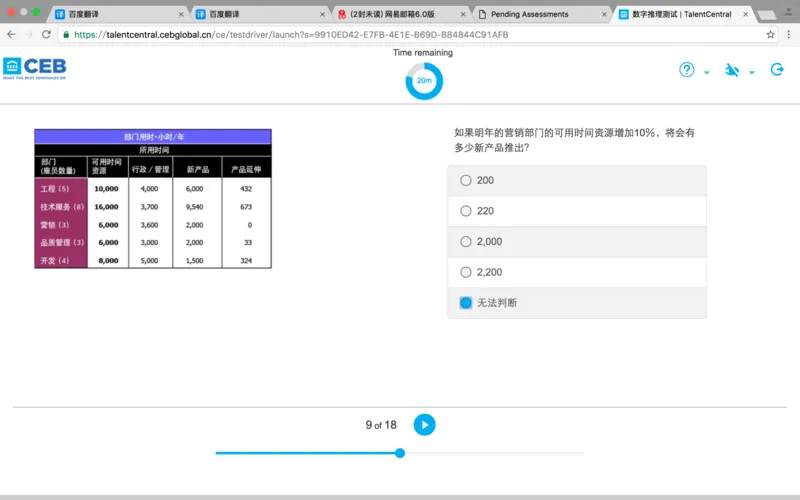This screenshot has height=500, width=800.
Task: Click the 工程 (5) row label
Action: click(x=55, y=189)
